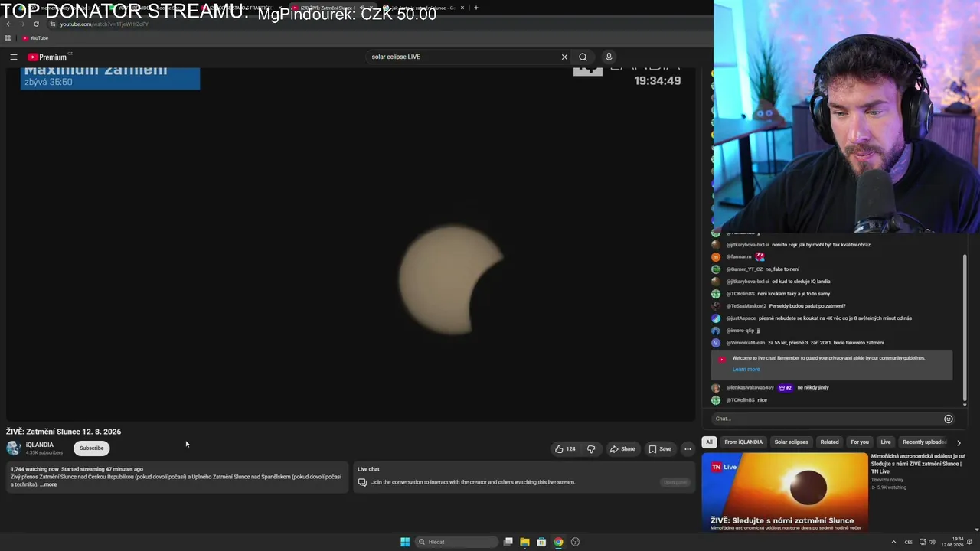Click the video title 'ŽIVĚ: Zatmění Slunce 12. 8. 2026'
This screenshot has width=980, height=551.
point(64,432)
